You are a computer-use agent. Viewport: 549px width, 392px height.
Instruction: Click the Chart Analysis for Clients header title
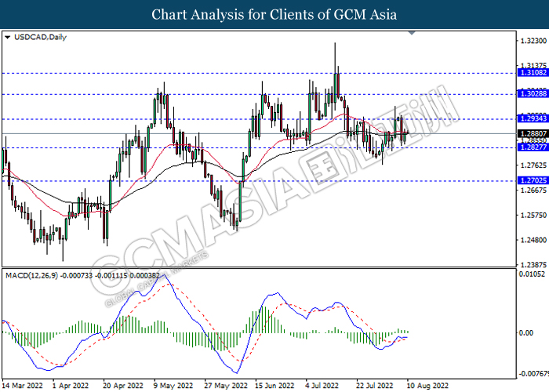(274, 14)
